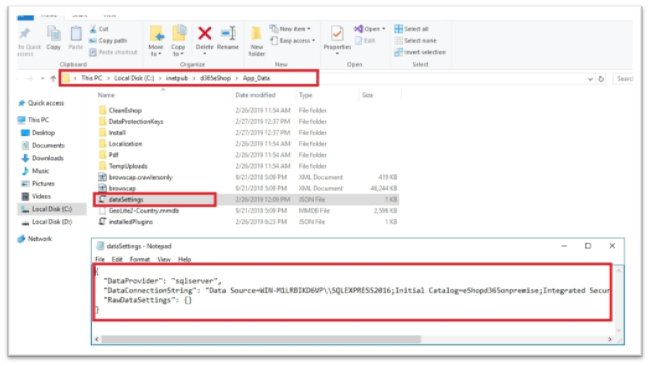The height and width of the screenshot is (366, 650).
Task: Cut the selected file
Action: coord(99,29)
